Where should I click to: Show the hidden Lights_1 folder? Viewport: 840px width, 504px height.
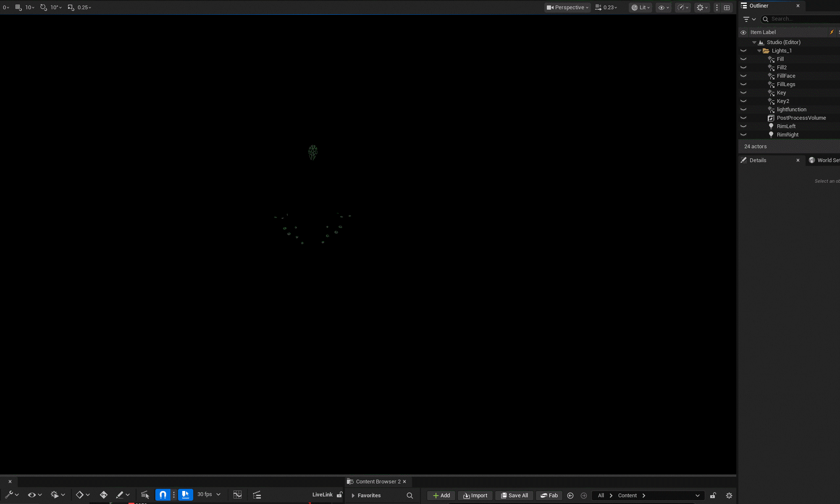pos(743,51)
